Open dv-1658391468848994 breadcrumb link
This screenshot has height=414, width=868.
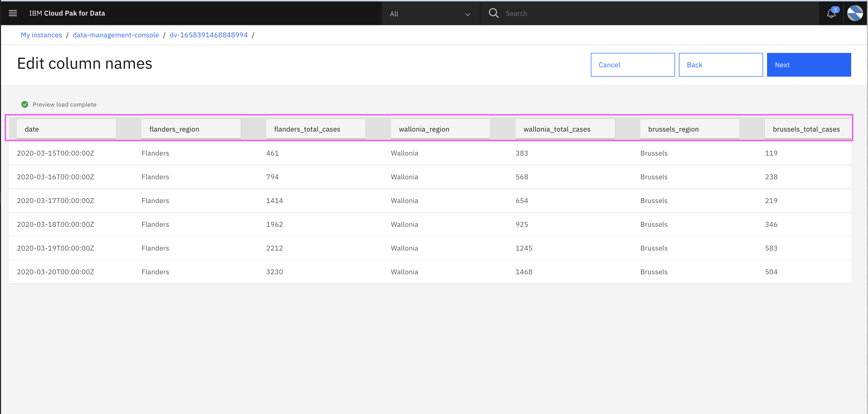tap(209, 35)
